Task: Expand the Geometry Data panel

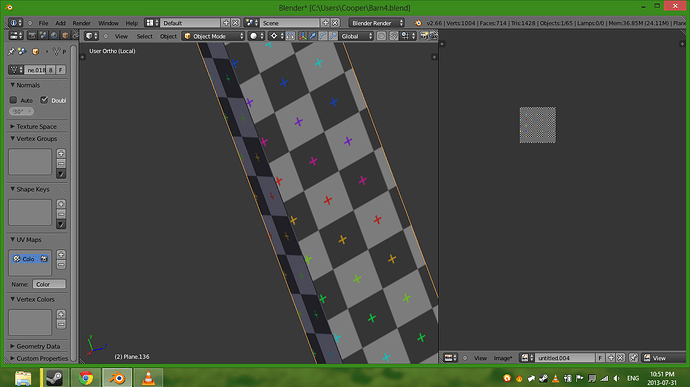Action: click(x=13, y=346)
